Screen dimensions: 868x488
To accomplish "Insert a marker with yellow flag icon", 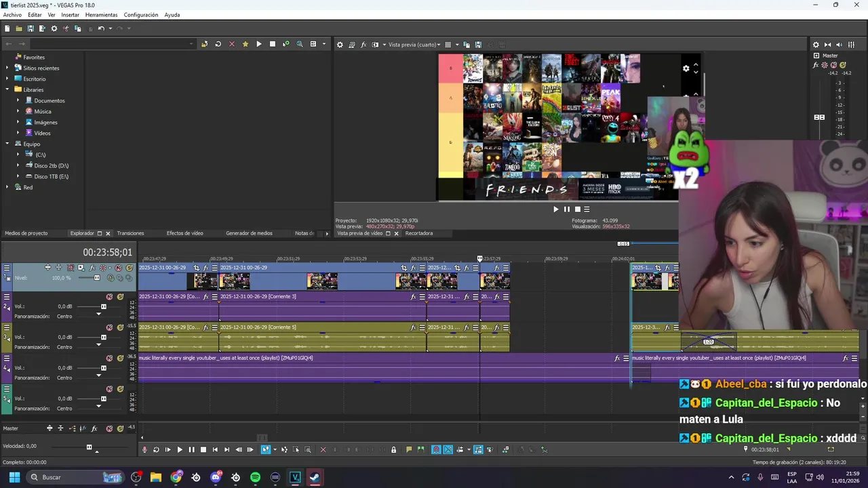I will coord(409,449).
